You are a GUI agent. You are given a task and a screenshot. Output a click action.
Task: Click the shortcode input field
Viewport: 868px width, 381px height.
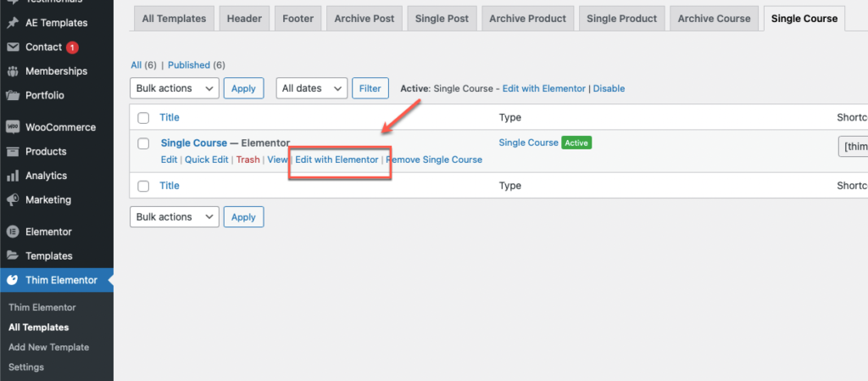pos(853,146)
